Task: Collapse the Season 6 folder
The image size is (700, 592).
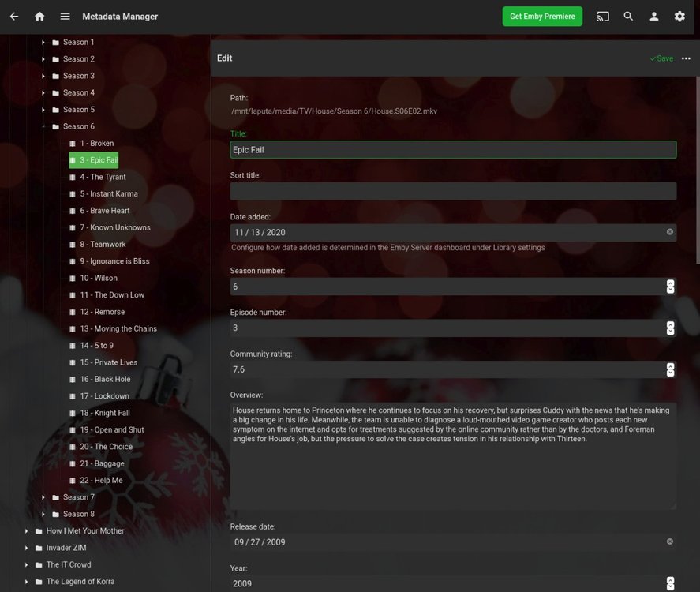Action: (44, 126)
